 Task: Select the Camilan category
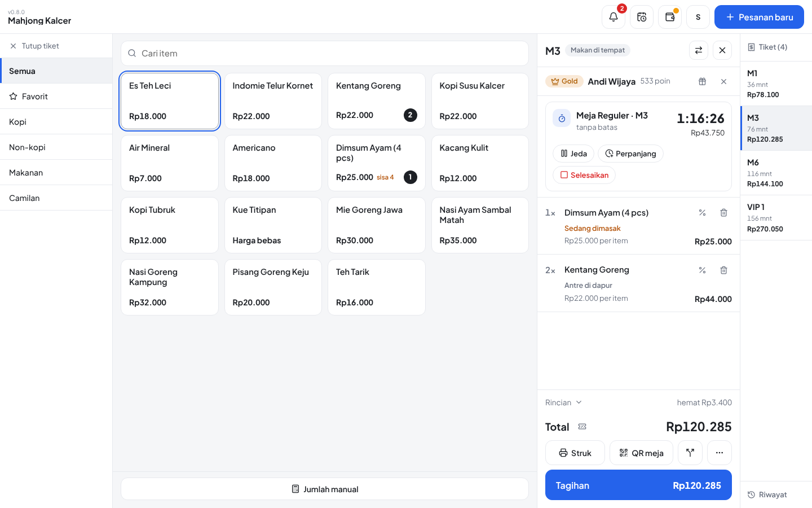click(56, 198)
